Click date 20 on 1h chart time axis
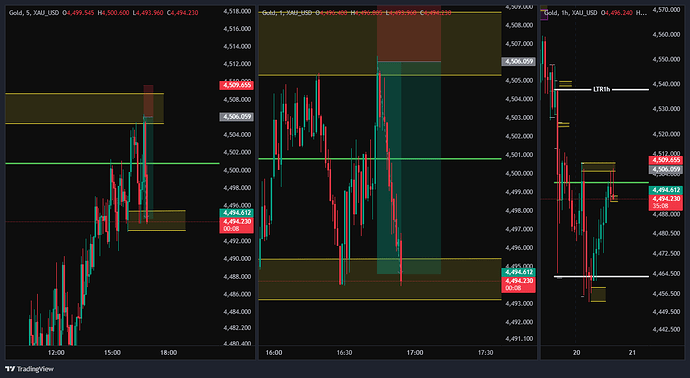The height and width of the screenshot is (378, 690). [x=576, y=352]
